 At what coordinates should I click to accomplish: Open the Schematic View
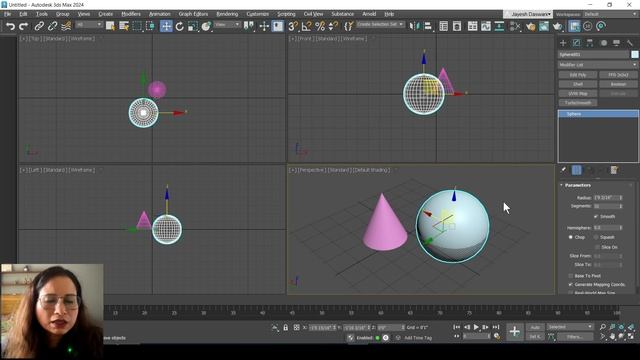click(499, 27)
